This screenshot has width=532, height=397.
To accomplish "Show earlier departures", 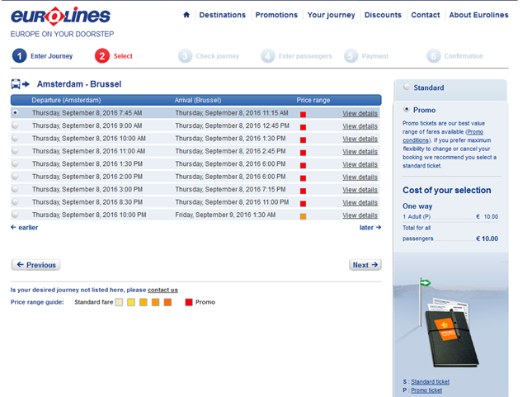I will 25,228.
